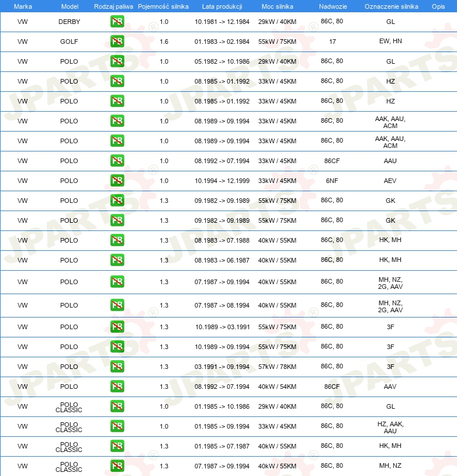This screenshot has height=476, width=457.
Task: Click the HZ, AAK, AAU engine code
Action: coord(390,427)
